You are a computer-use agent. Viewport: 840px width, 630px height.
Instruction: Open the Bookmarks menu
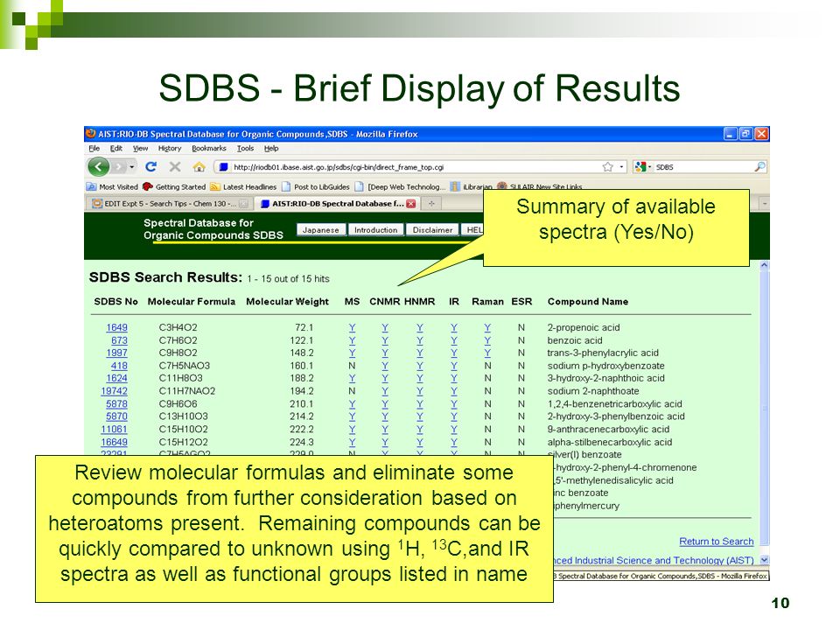point(209,149)
